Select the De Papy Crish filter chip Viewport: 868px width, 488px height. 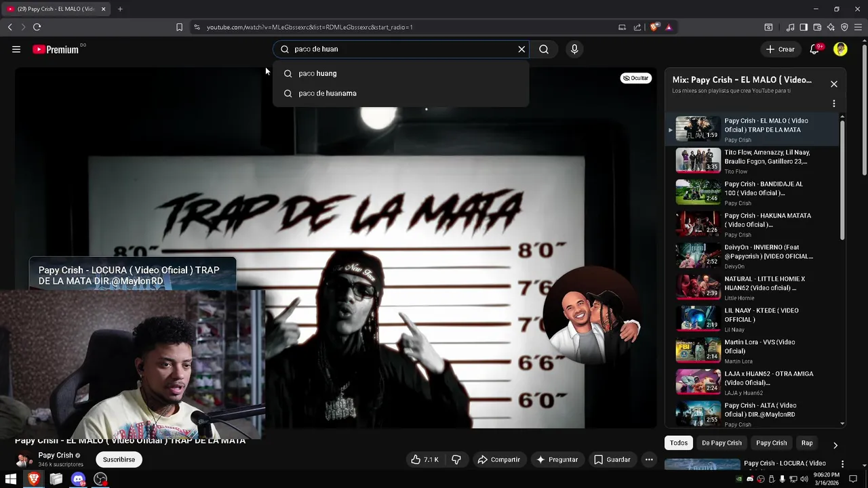point(722,443)
